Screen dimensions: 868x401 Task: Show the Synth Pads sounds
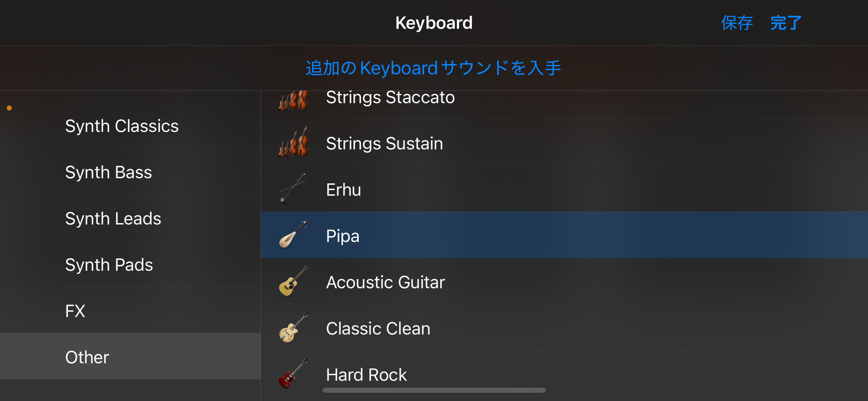click(109, 265)
